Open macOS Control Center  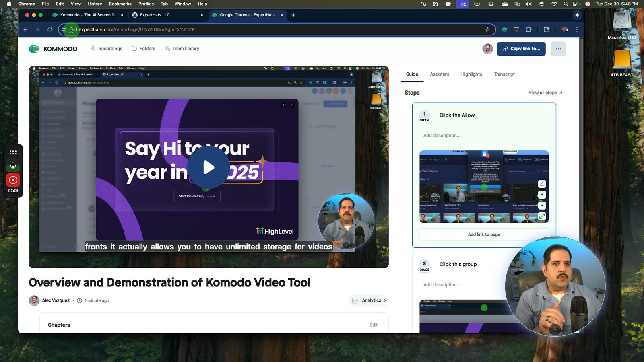point(576,4)
